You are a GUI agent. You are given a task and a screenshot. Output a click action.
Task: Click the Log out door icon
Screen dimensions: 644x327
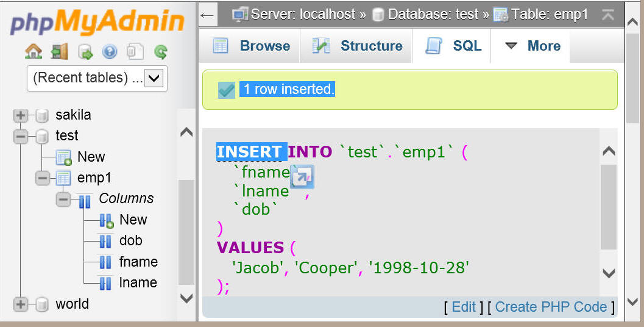point(59,52)
